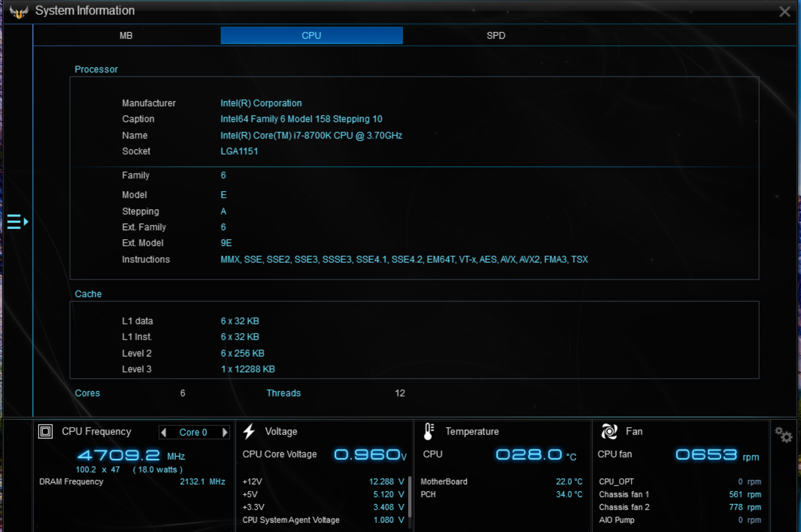The width and height of the screenshot is (801, 532).
Task: Click the TUF logo icon in title bar
Action: click(18, 12)
